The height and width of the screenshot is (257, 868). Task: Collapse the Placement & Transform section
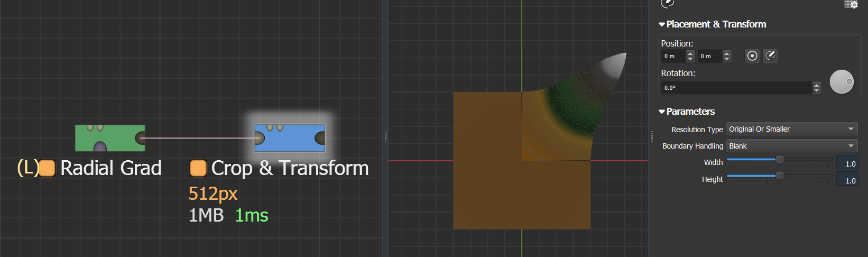tap(662, 24)
